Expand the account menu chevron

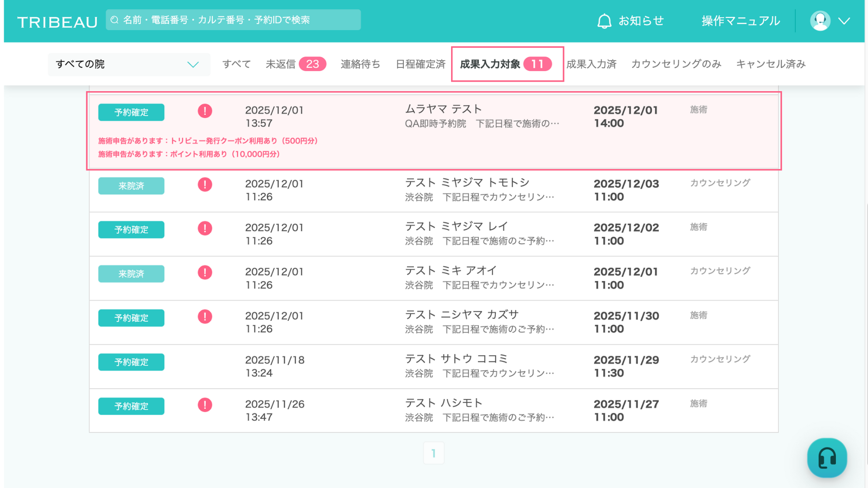pyautogui.click(x=844, y=21)
